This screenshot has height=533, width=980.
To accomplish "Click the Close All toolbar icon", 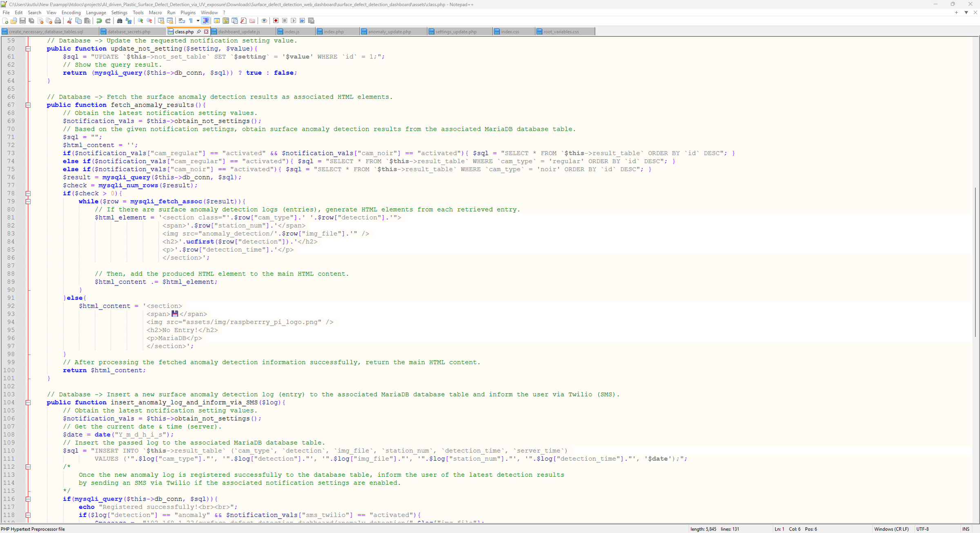I will coord(49,21).
